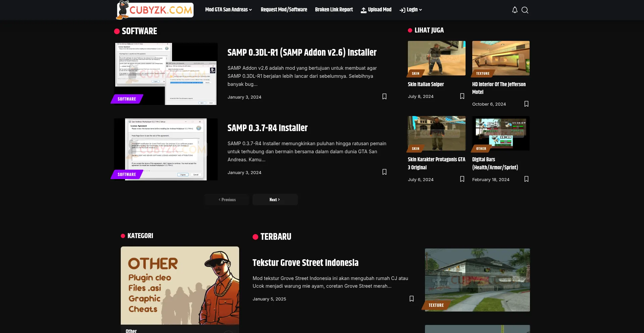
Task: Click the "July 8, 2024" date
Action: click(421, 97)
